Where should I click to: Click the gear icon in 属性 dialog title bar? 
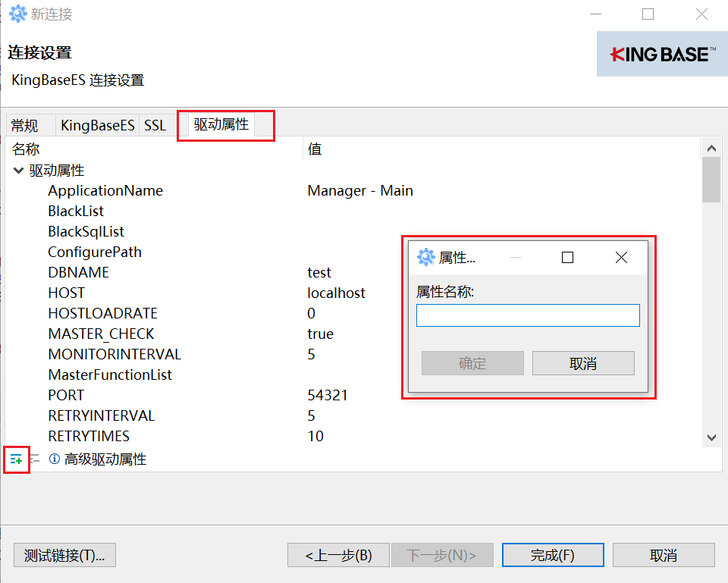425,257
